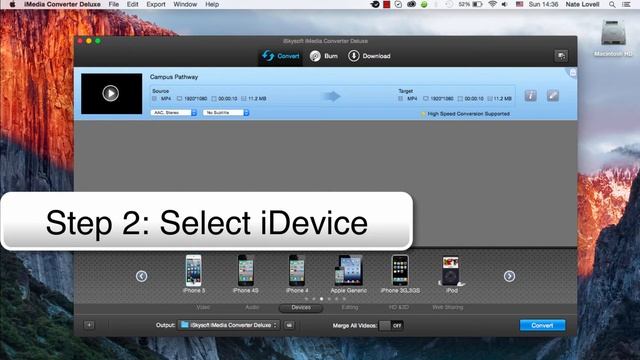Open the output folder location icon
Screen dimensions: 640x360
click(x=289, y=325)
